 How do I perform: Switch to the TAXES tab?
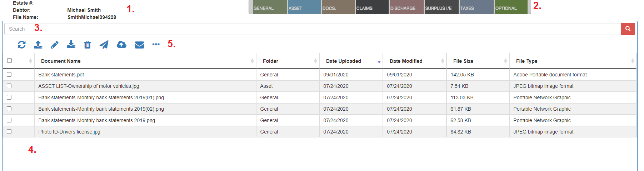(476, 7)
